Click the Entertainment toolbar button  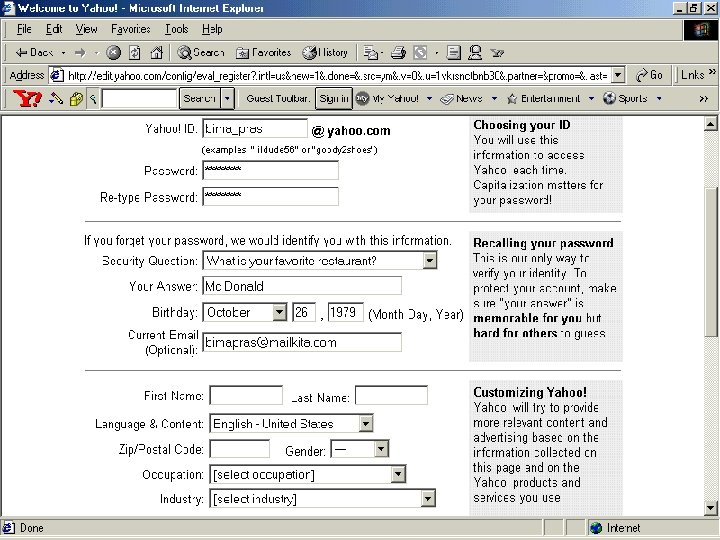(544, 98)
